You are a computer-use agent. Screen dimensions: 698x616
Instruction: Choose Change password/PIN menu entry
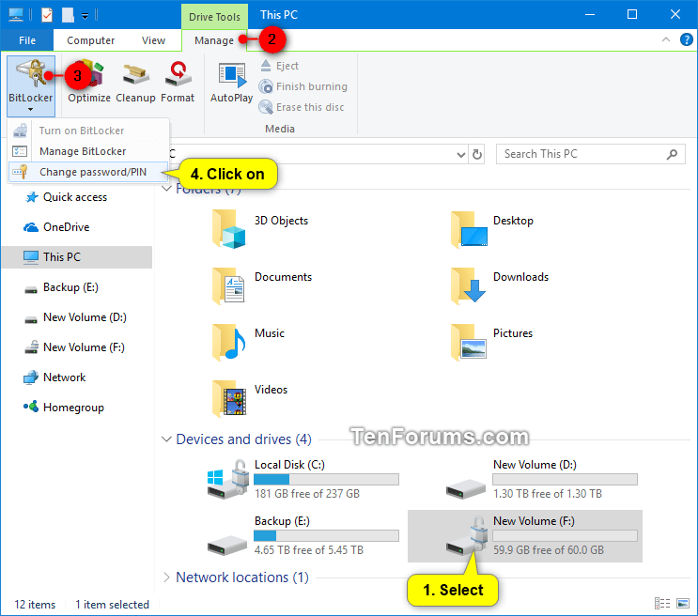pyautogui.click(x=88, y=172)
